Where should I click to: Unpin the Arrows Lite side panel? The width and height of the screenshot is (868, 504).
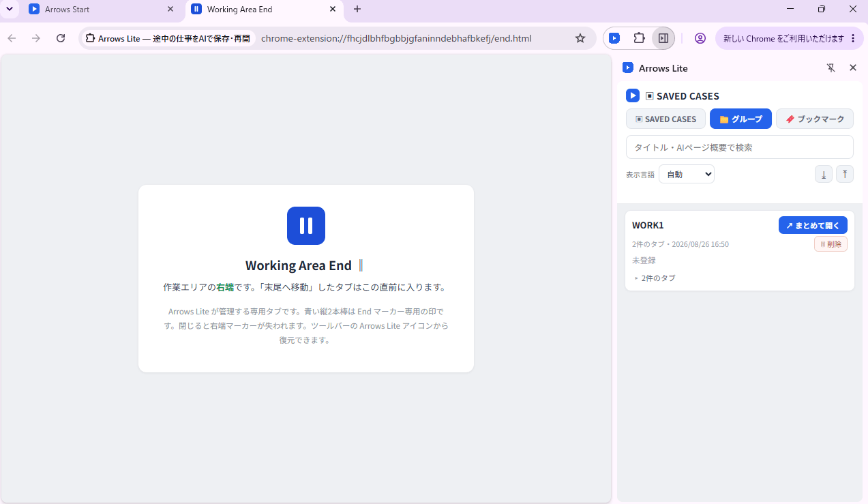pyautogui.click(x=830, y=68)
